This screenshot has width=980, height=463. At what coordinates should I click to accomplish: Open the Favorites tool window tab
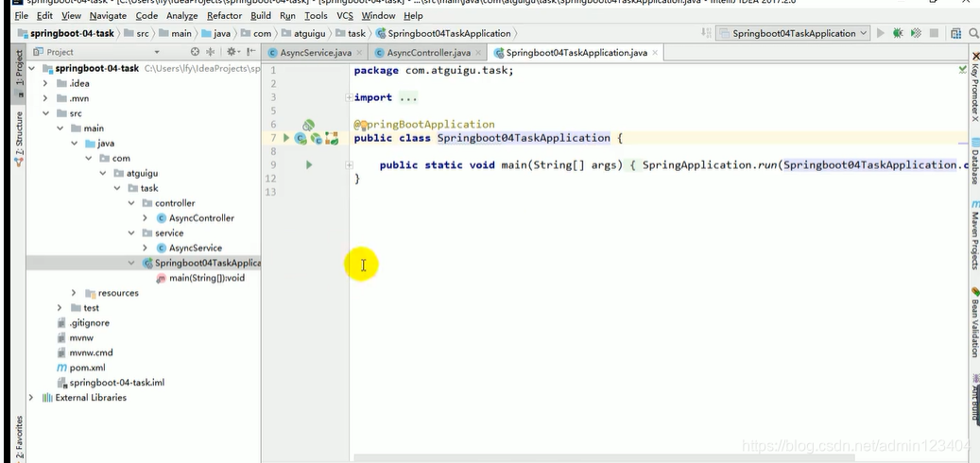coord(20,438)
